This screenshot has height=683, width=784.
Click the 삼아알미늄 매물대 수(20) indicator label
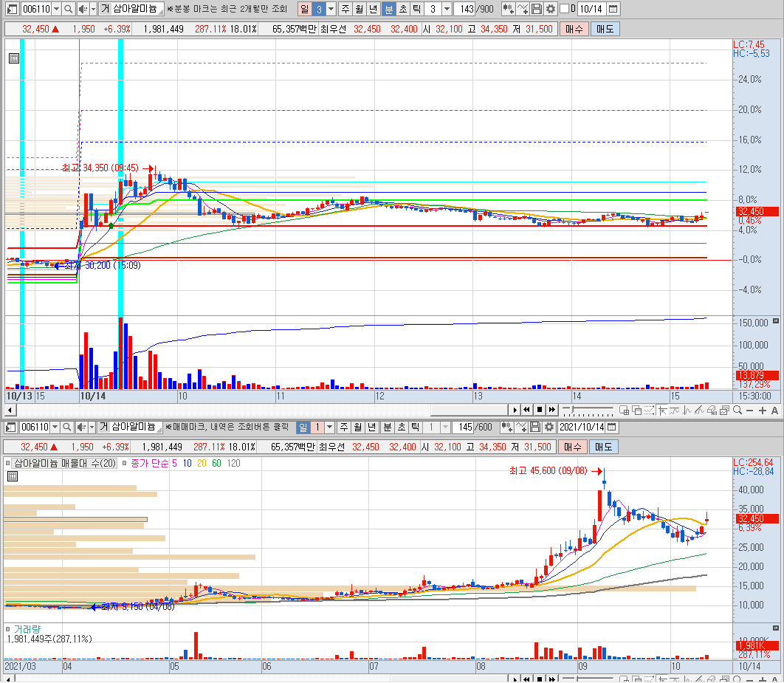65,464
